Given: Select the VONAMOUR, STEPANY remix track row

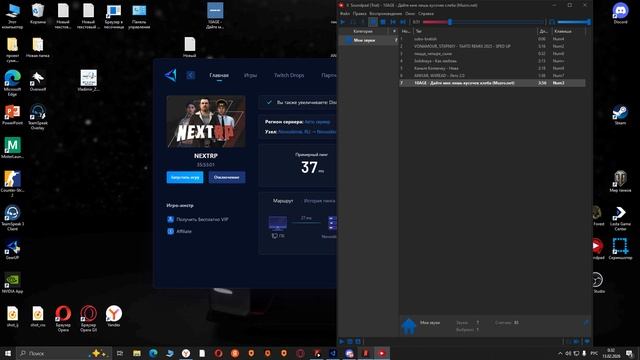Looking at the screenshot, I should [x=492, y=46].
